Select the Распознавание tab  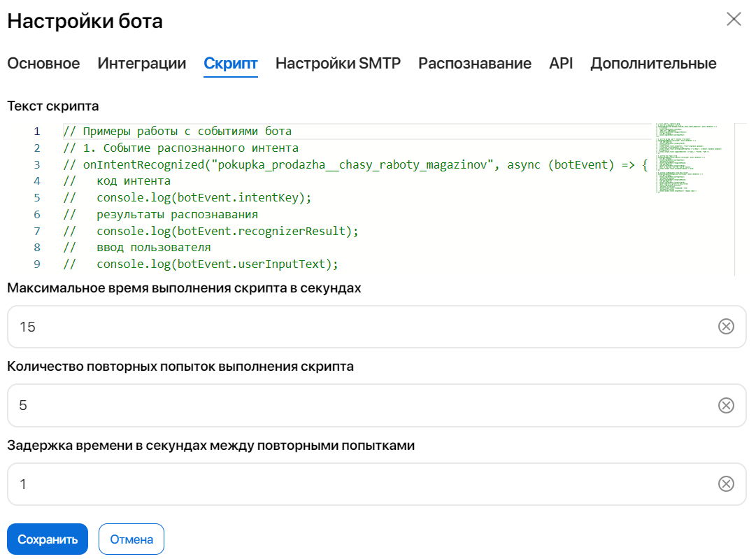tap(474, 63)
